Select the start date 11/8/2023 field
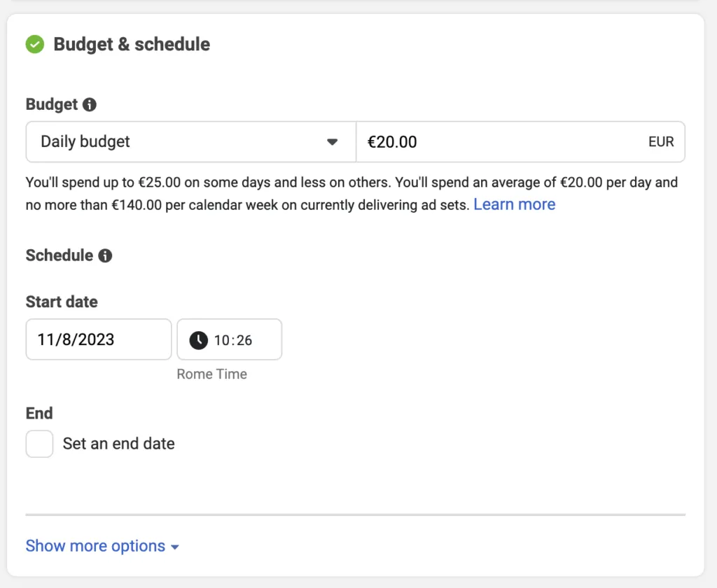 tap(98, 339)
